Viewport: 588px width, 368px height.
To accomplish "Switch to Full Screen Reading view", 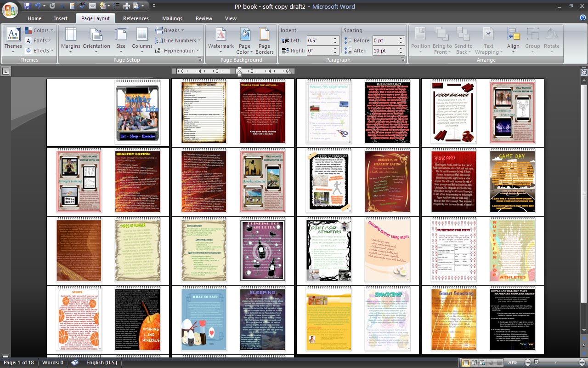I will [475, 362].
